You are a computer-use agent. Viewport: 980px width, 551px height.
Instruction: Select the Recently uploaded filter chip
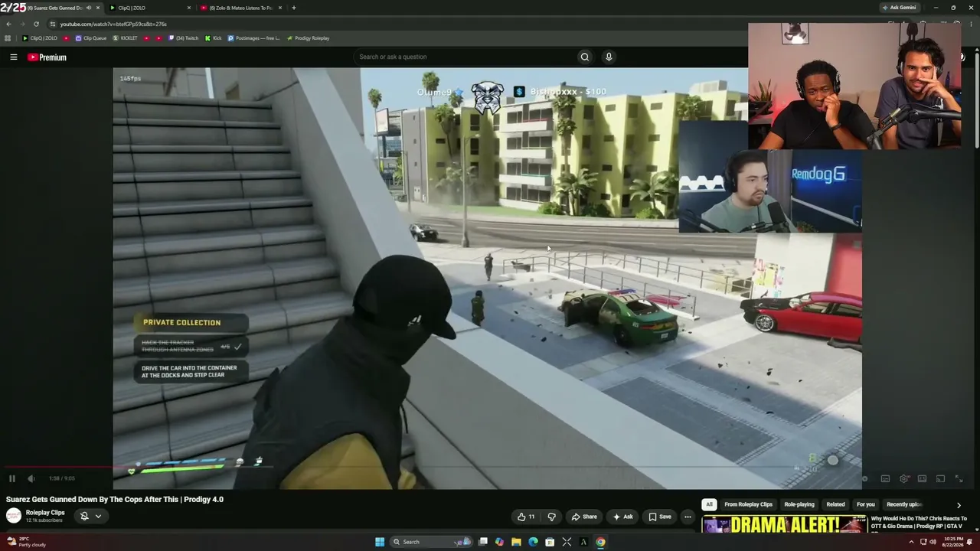coord(904,504)
